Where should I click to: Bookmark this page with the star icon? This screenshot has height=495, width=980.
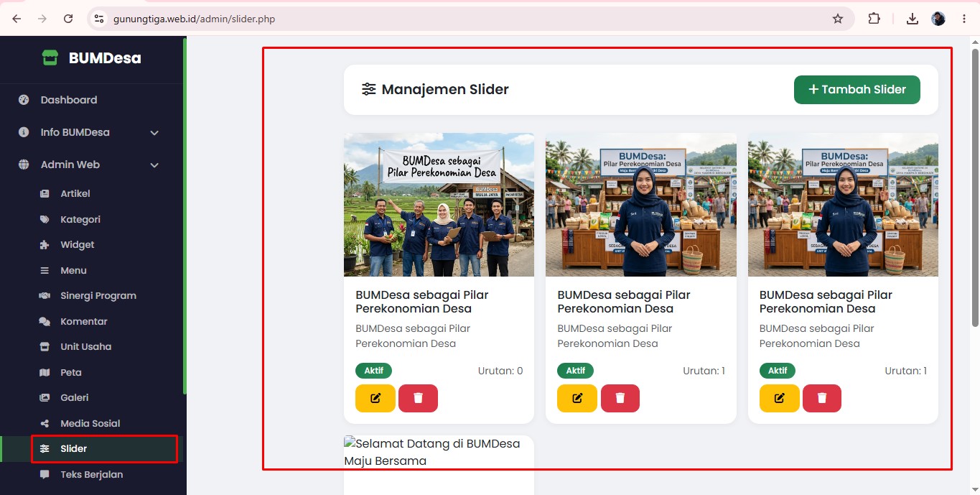click(838, 19)
